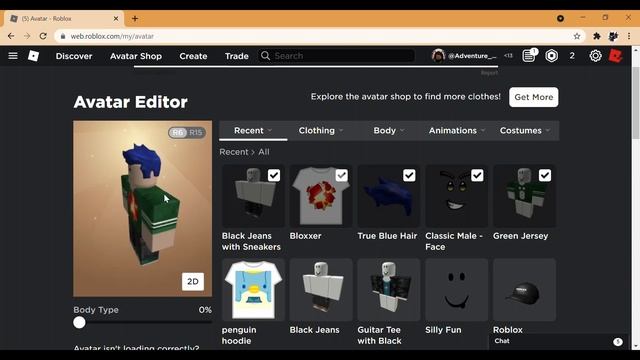Click into the Search input field
Viewport: 640px width, 360px height.
click(336, 56)
